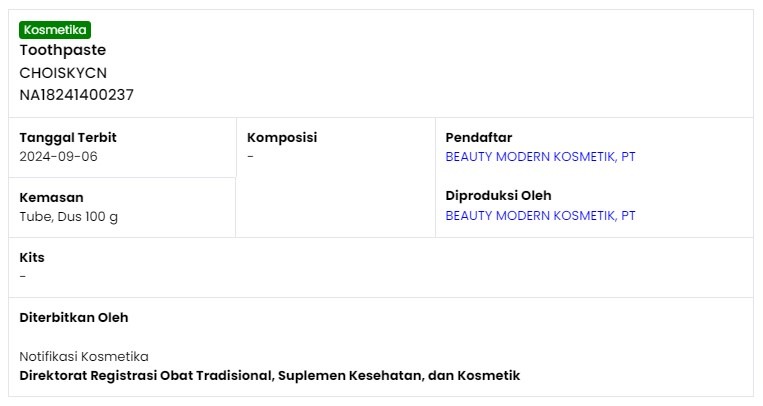763x406 pixels.
Task: Click the Diterbitkan Oleh heading
Action: click(74, 317)
